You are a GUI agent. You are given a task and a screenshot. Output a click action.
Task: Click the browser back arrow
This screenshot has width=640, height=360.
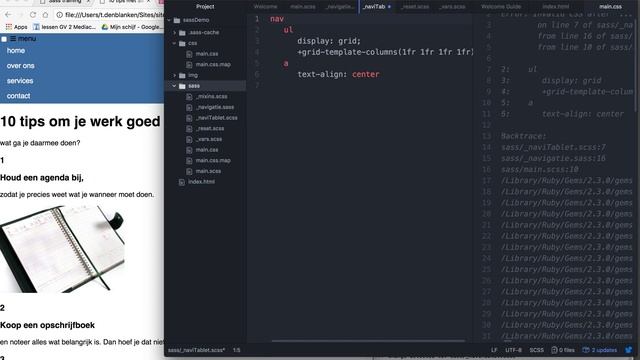[x=9, y=15]
